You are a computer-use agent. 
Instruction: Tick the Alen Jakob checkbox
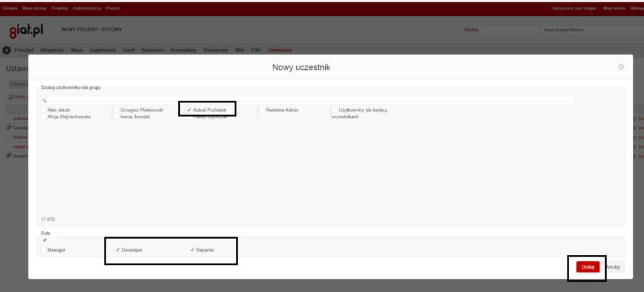[x=43, y=109]
